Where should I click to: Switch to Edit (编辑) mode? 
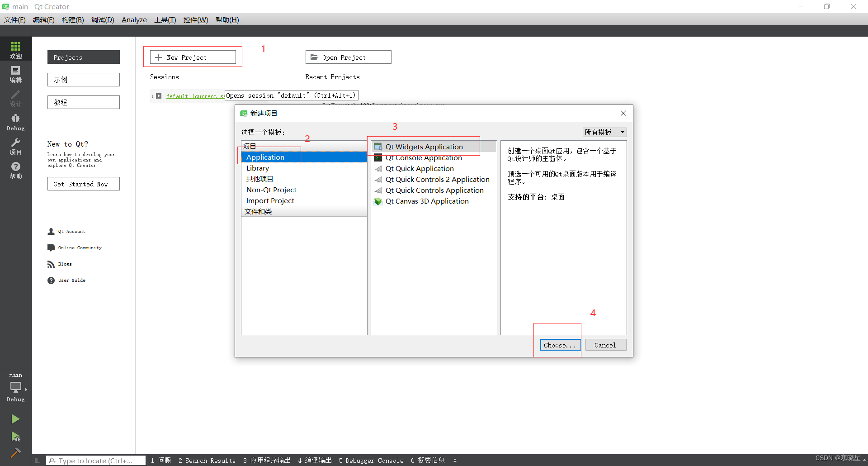[x=16, y=73]
